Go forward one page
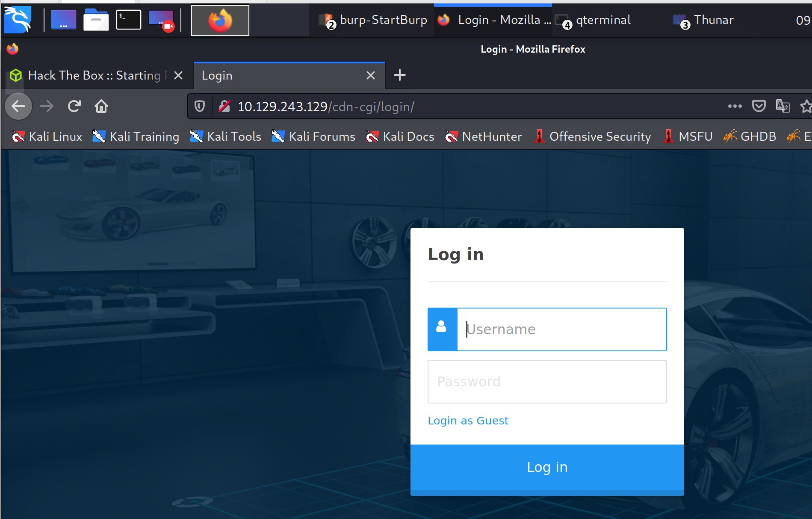Image resolution: width=812 pixels, height=519 pixels. pos(47,106)
